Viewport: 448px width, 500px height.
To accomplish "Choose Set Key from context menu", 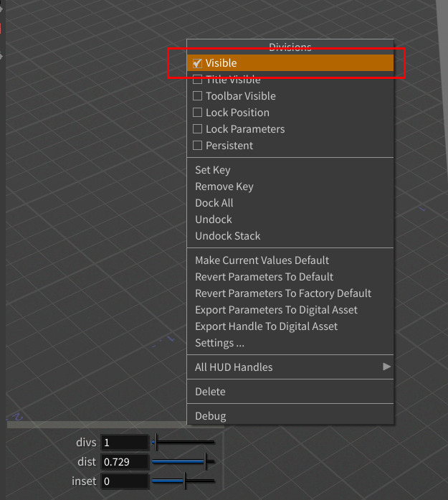I will [x=290, y=170].
